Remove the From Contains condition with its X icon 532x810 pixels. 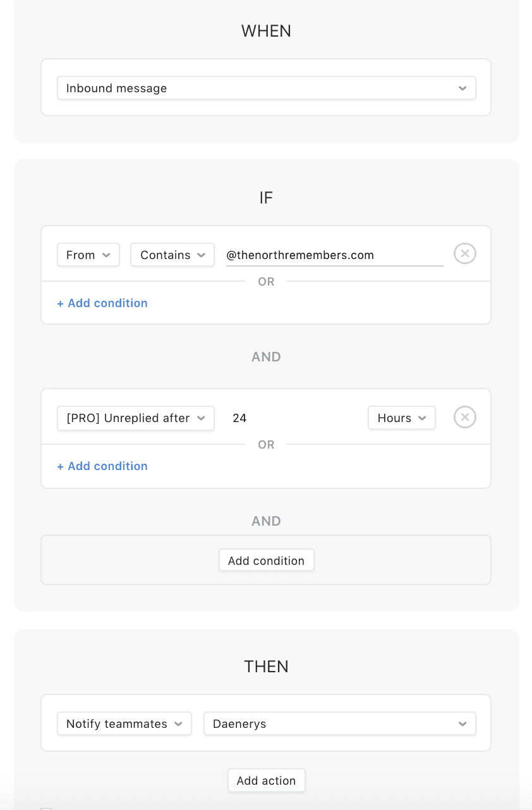point(464,253)
